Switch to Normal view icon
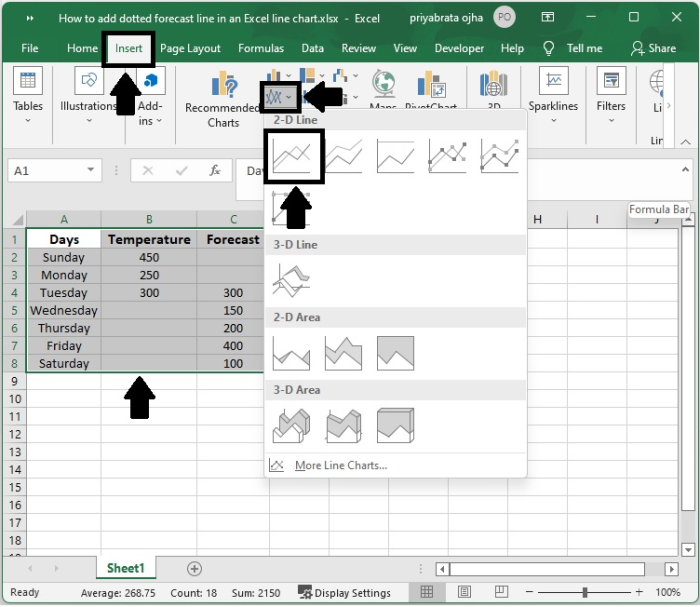The image size is (700, 607). point(427,592)
